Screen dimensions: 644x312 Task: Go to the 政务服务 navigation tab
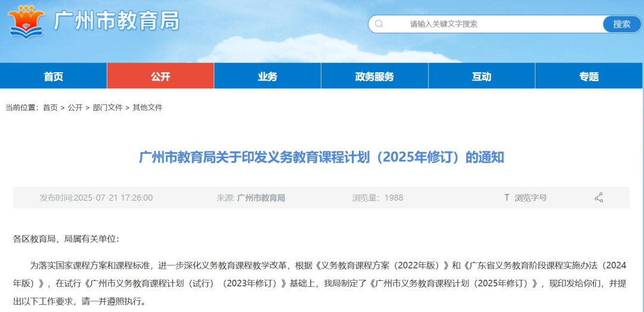coord(374,76)
